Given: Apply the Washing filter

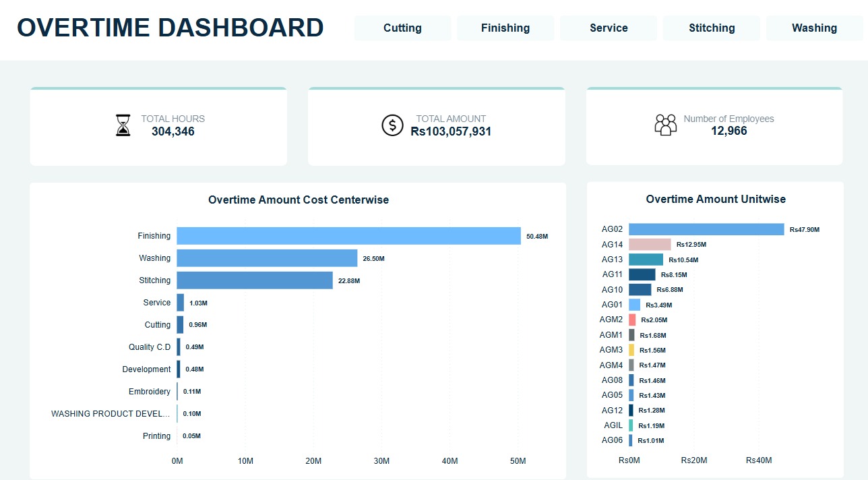Looking at the screenshot, I should click(814, 28).
